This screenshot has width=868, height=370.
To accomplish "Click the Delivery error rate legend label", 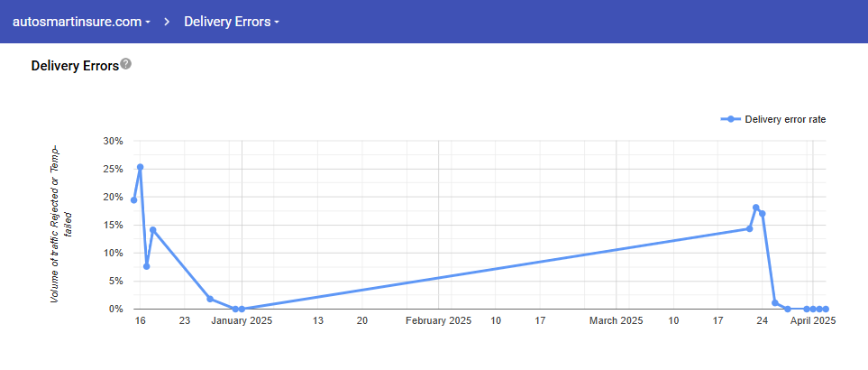I will (785, 119).
